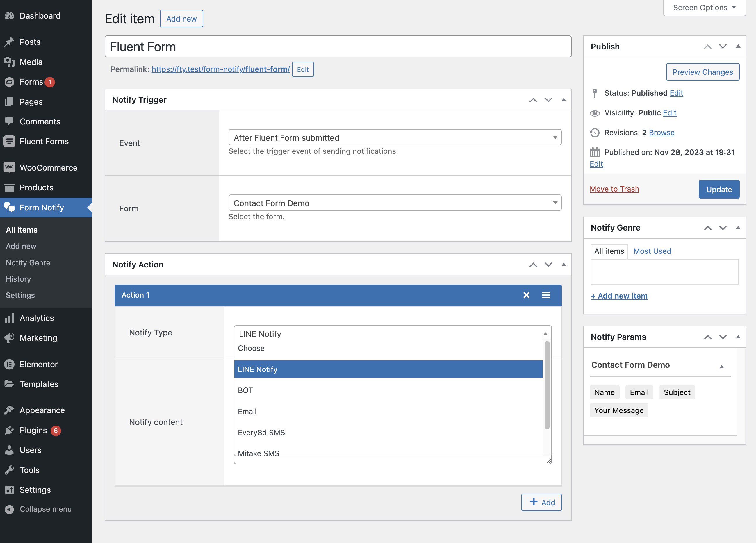Open the Form select dropdown
The image size is (756, 543).
tap(395, 203)
